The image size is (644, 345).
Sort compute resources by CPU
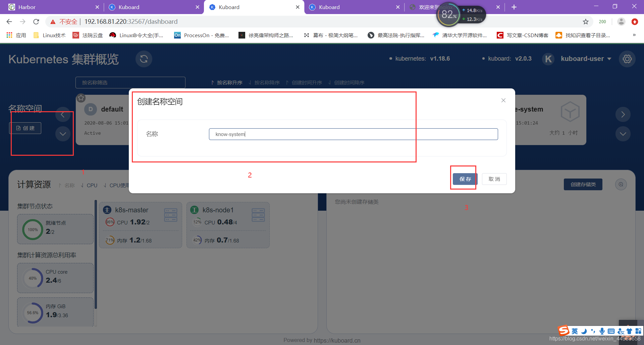click(89, 186)
